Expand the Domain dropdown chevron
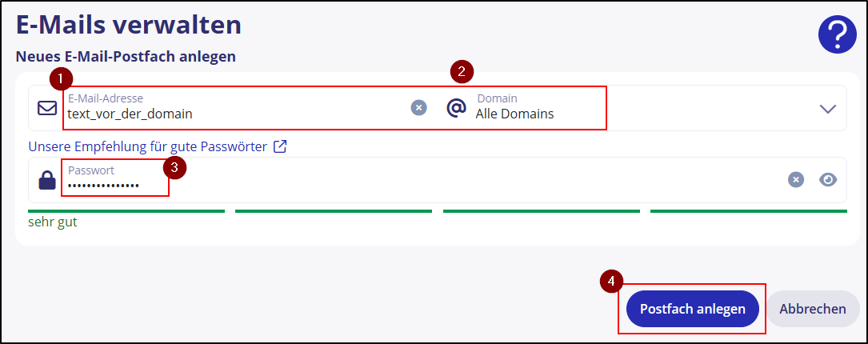 point(827,109)
